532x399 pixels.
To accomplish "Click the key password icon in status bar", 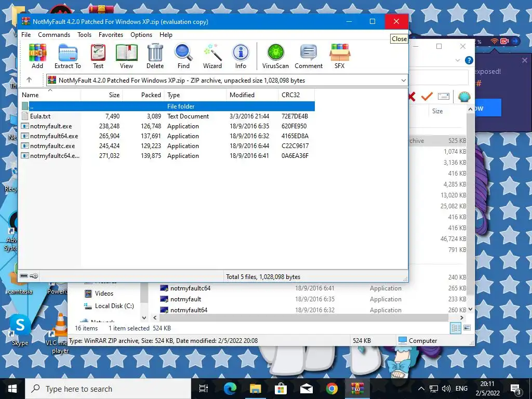I will click(34, 276).
